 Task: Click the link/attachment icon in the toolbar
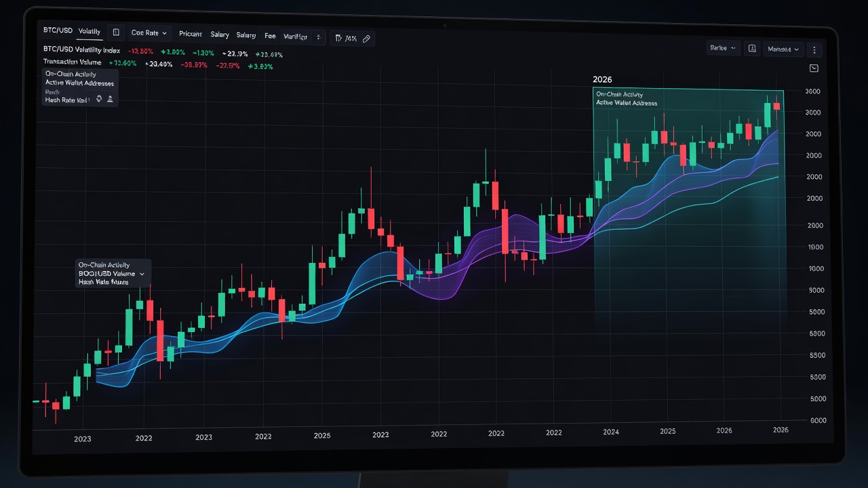366,39
